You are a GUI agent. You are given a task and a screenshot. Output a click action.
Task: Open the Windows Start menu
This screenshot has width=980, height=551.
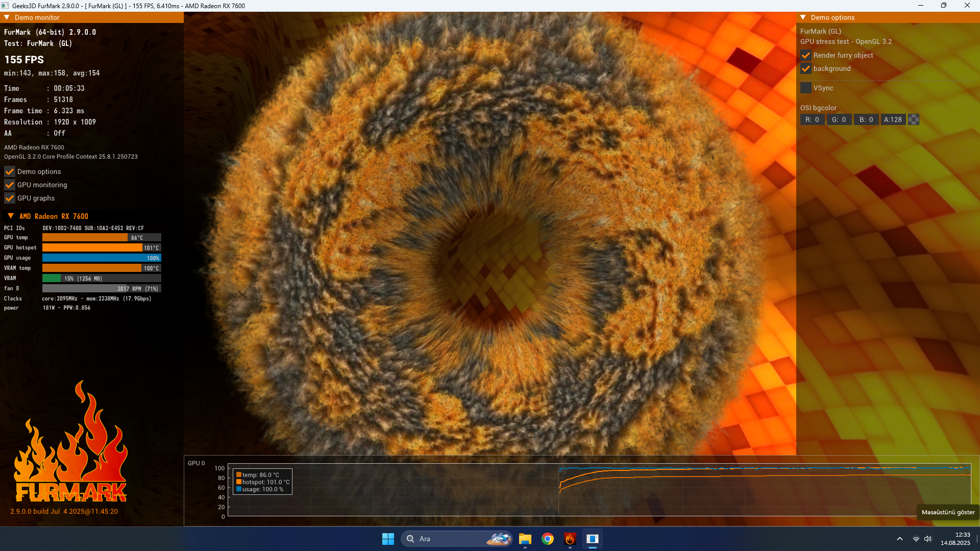pos(388,539)
